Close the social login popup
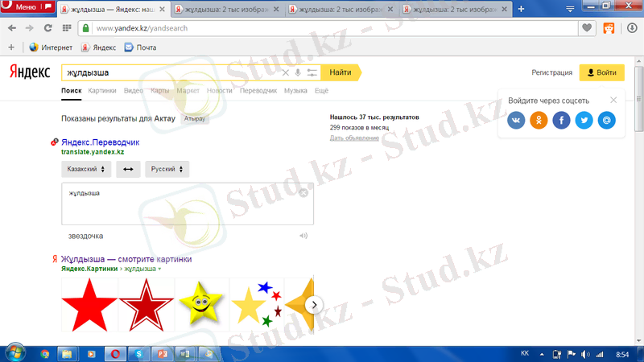Viewport: 644px width, 362px height. point(613,101)
